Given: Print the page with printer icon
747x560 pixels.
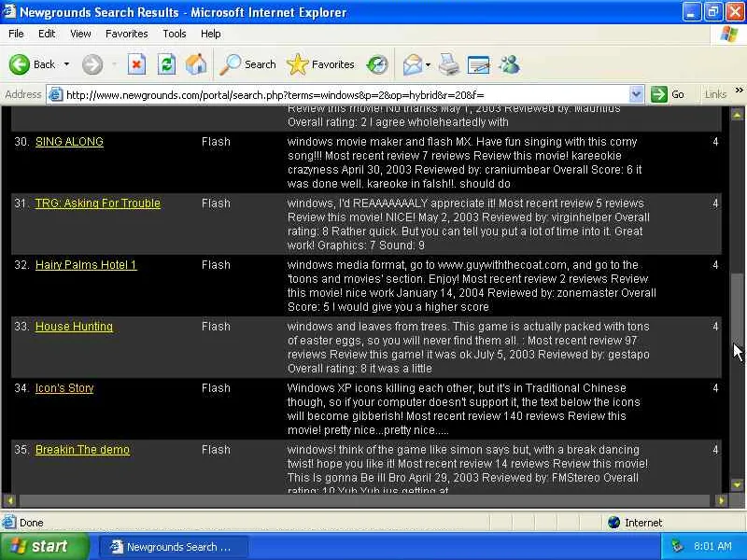Looking at the screenshot, I should [x=449, y=64].
